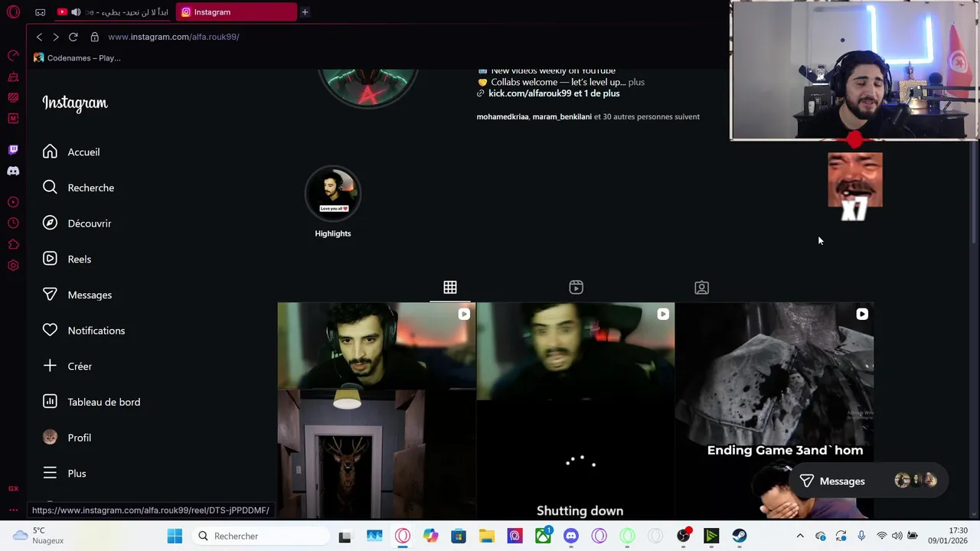
Task: Open Steam from the taskbar
Action: point(740,536)
